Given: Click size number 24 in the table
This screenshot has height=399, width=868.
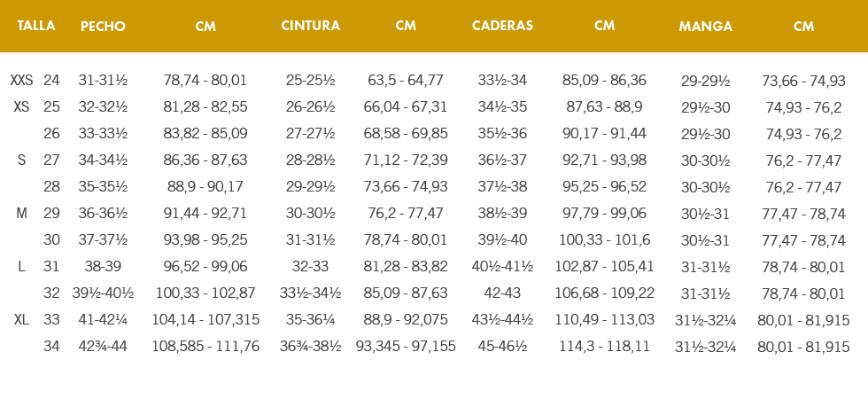Looking at the screenshot, I should pos(51,81).
